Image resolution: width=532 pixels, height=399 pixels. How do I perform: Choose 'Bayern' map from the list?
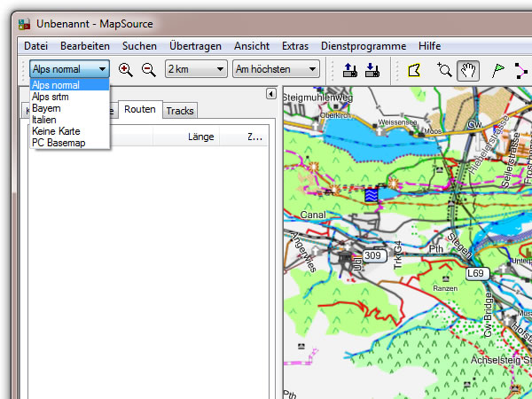pos(46,108)
